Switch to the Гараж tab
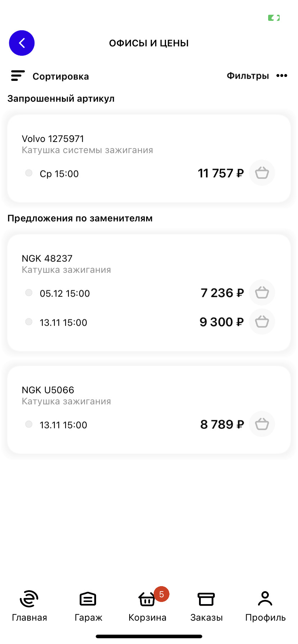Viewport: 298px width, 644px height. coord(88,606)
